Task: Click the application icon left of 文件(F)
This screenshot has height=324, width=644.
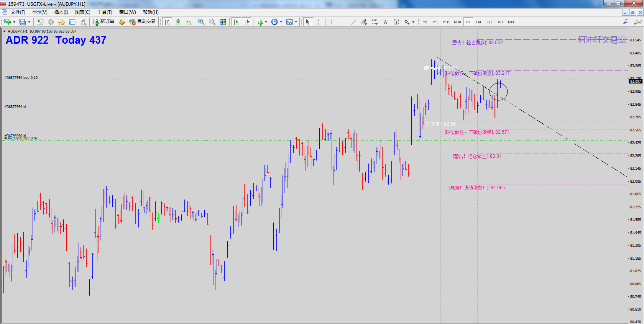Action: [5, 12]
